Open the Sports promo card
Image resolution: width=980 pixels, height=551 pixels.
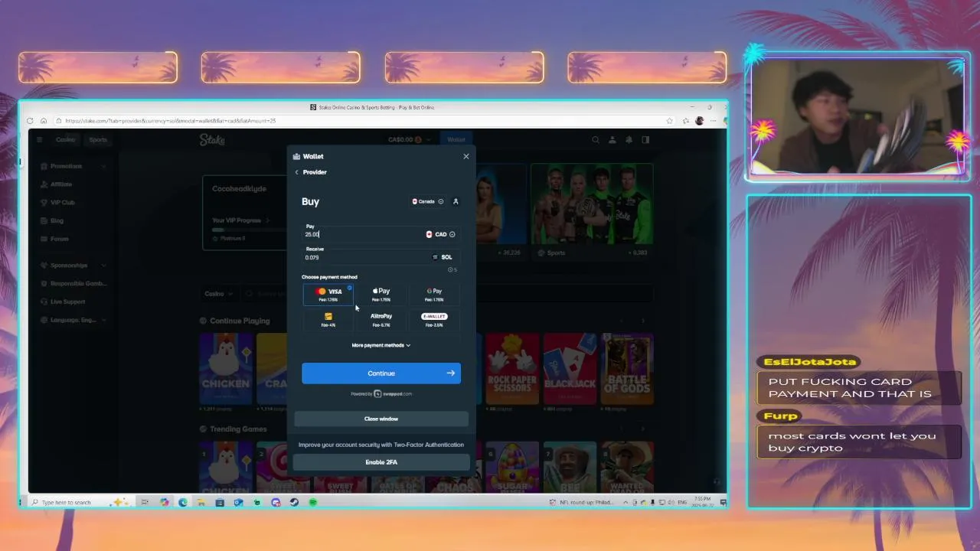[x=592, y=210]
